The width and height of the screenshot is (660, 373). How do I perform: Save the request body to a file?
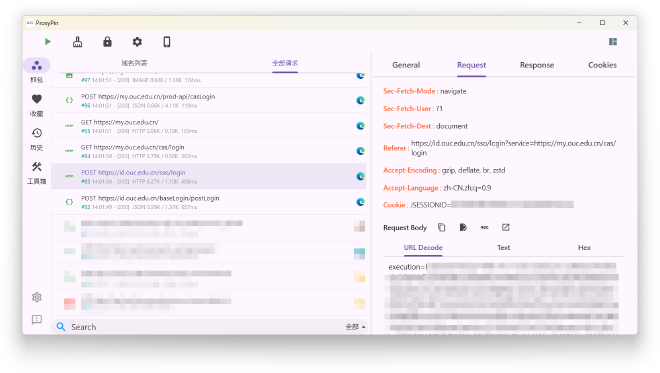(x=463, y=227)
